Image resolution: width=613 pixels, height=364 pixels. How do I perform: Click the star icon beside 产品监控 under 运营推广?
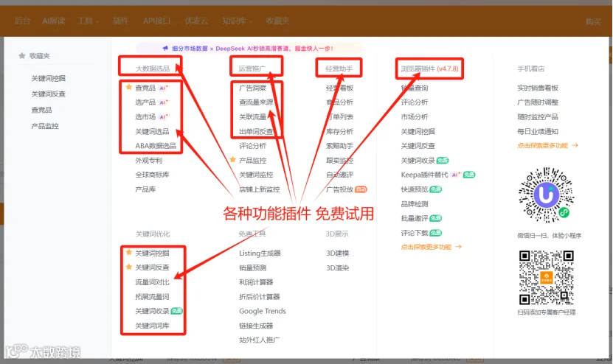(x=232, y=159)
